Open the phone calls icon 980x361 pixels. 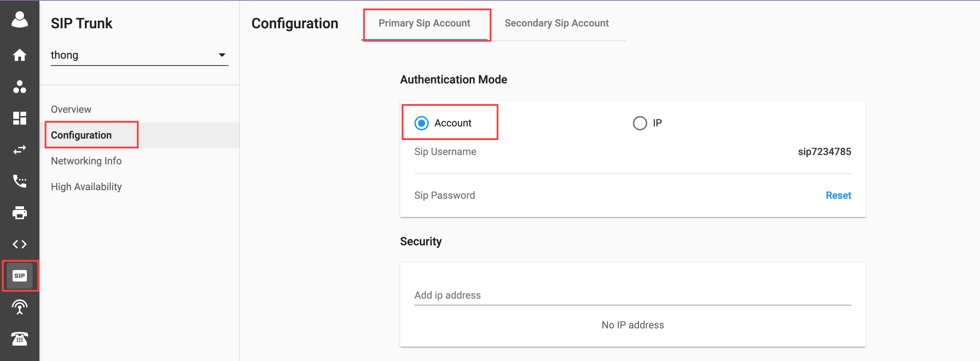pos(19,181)
